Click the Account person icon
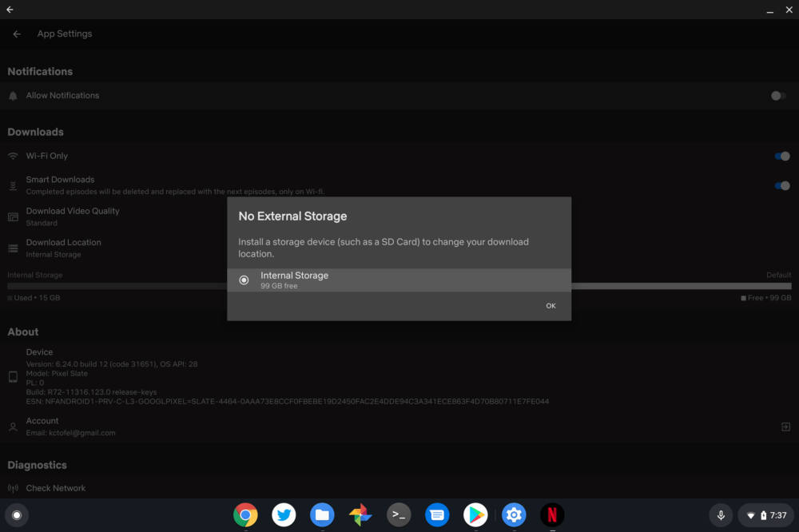Viewport: 799px width, 532px height. point(14,427)
